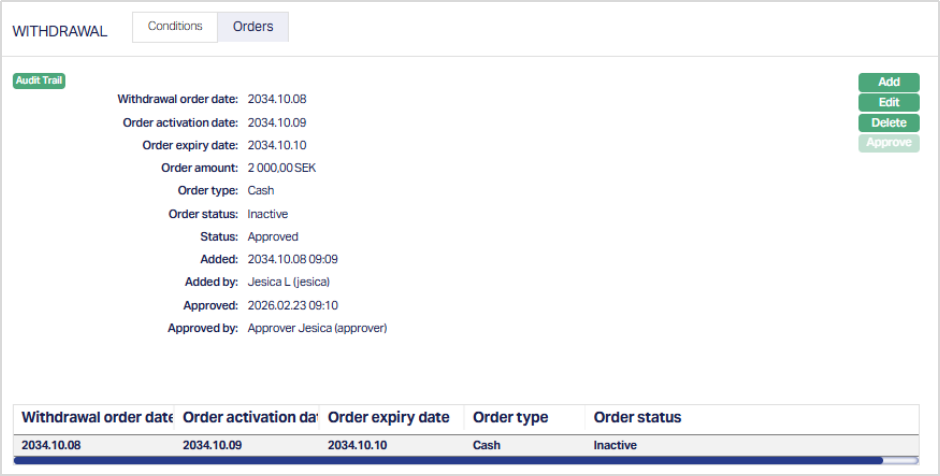The width and height of the screenshot is (940, 476).
Task: Sort by Order type column header
Action: (x=510, y=418)
